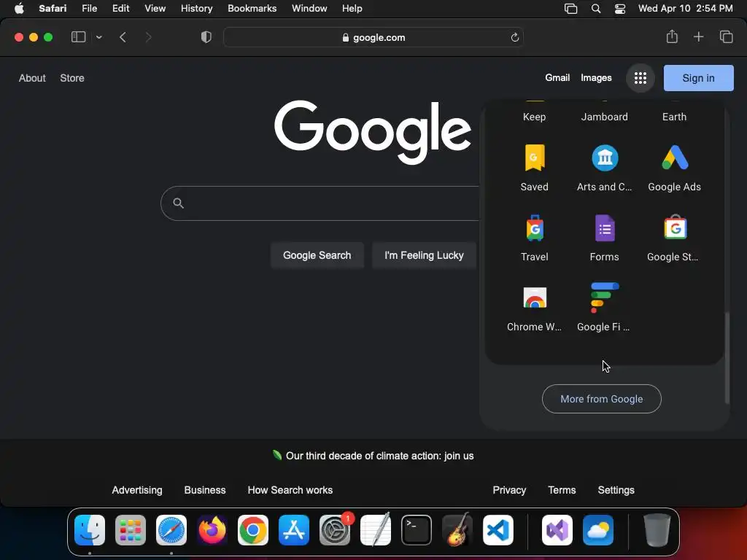747x560 pixels.
Task: Open the Saved app in the apps panel
Action: click(x=534, y=168)
